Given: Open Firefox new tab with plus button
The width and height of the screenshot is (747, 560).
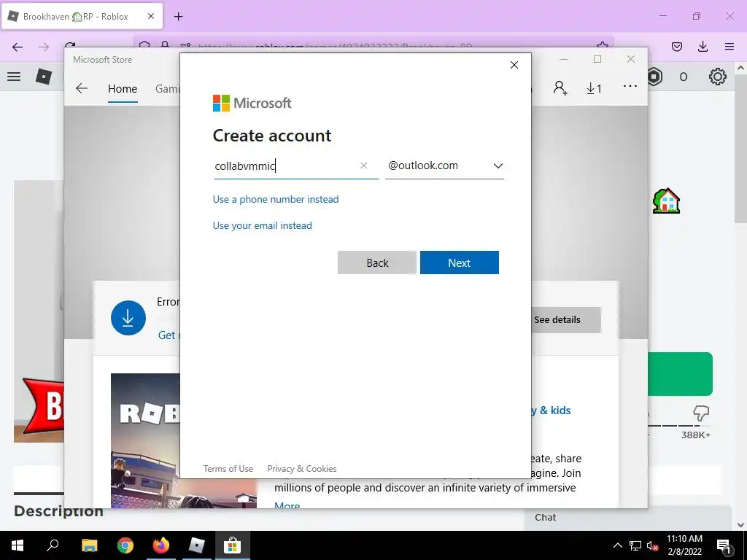Looking at the screenshot, I should [x=178, y=17].
